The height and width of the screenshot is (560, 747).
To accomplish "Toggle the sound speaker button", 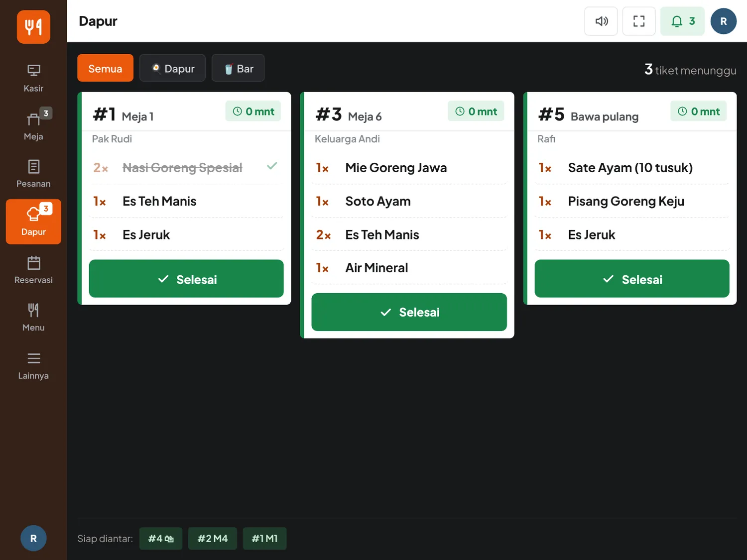I will (601, 21).
